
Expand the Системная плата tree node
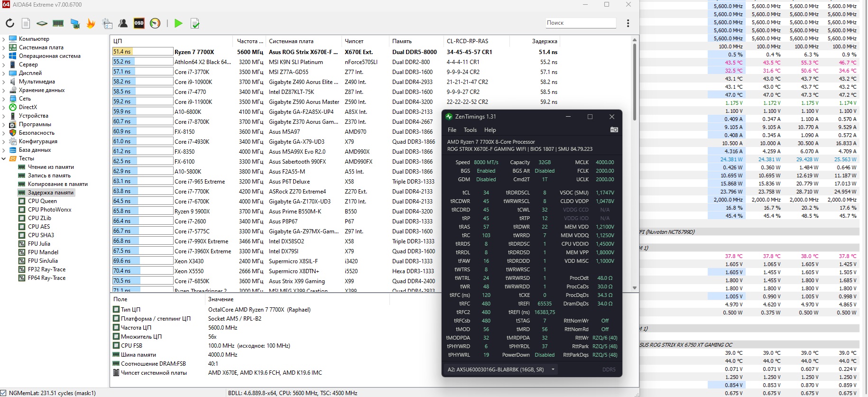pos(4,47)
